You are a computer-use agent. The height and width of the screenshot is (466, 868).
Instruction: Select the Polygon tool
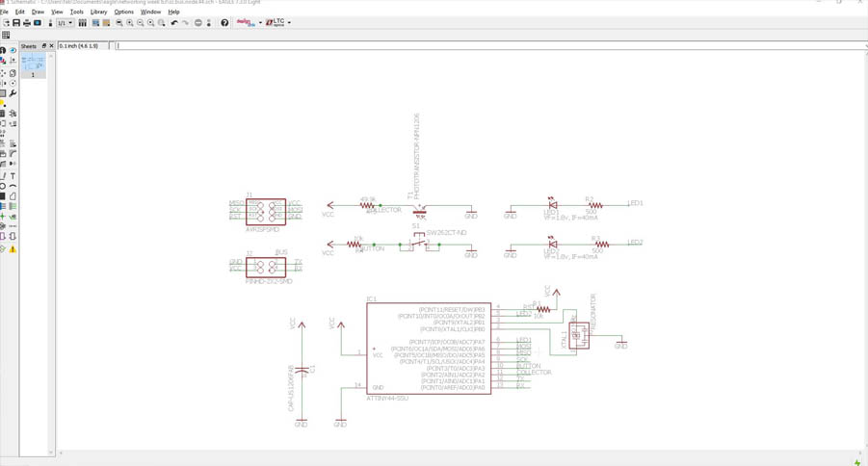pos(13,195)
